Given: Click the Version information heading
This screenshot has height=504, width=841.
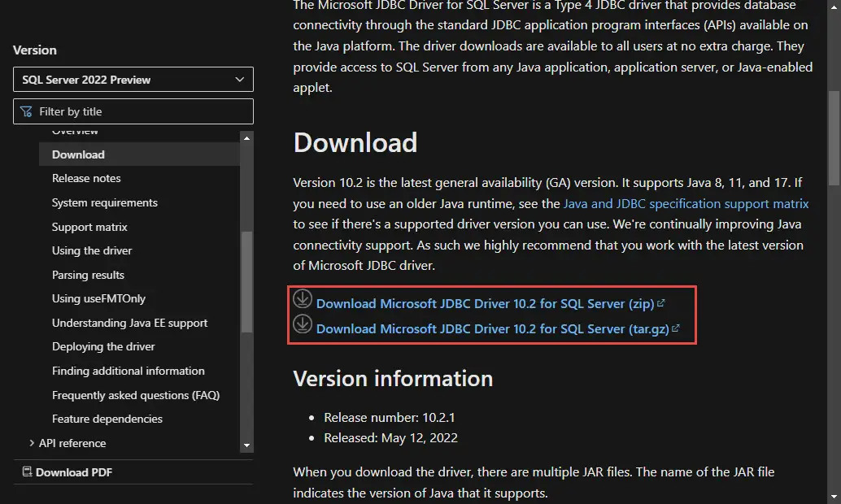Looking at the screenshot, I should point(393,379).
